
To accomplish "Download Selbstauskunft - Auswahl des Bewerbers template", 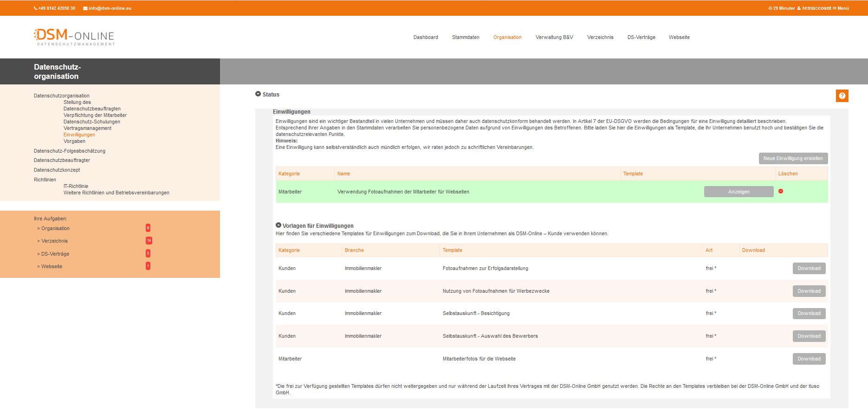I will [809, 336].
